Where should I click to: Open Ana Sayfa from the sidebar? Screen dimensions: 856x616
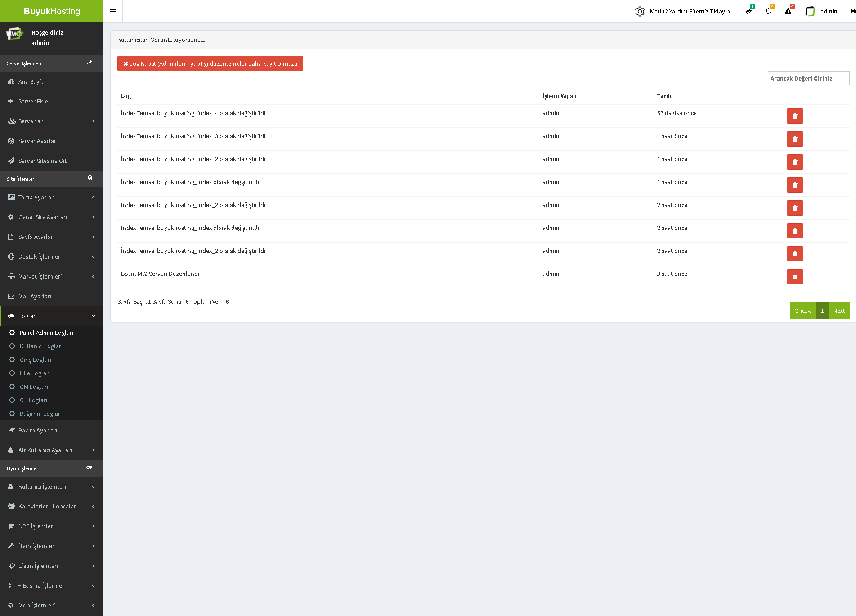[31, 81]
